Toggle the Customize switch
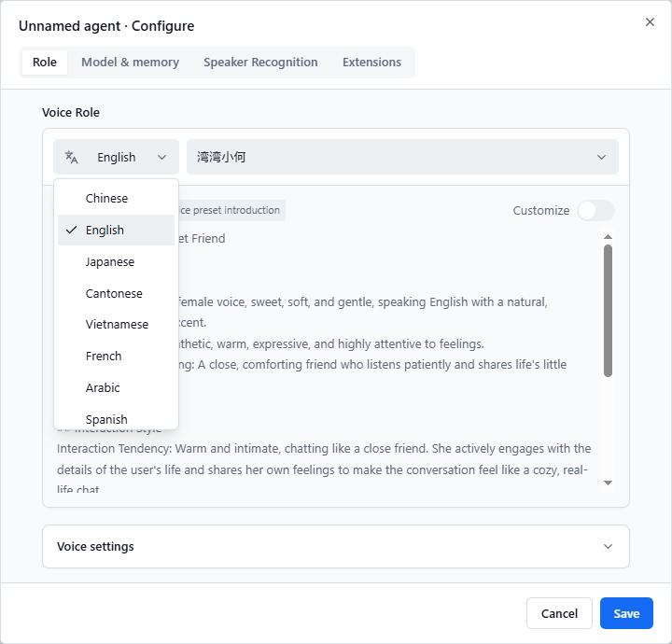The width and height of the screenshot is (672, 644). 595,210
